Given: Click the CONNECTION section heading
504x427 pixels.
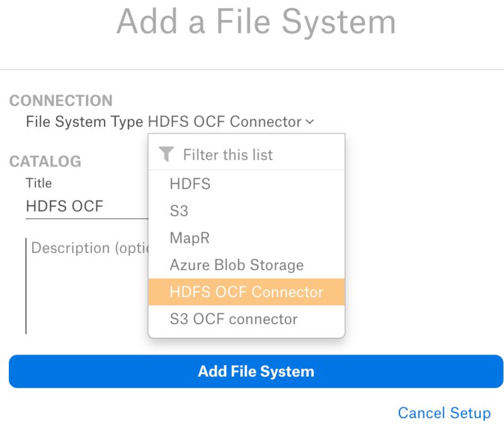Looking at the screenshot, I should point(61,101).
